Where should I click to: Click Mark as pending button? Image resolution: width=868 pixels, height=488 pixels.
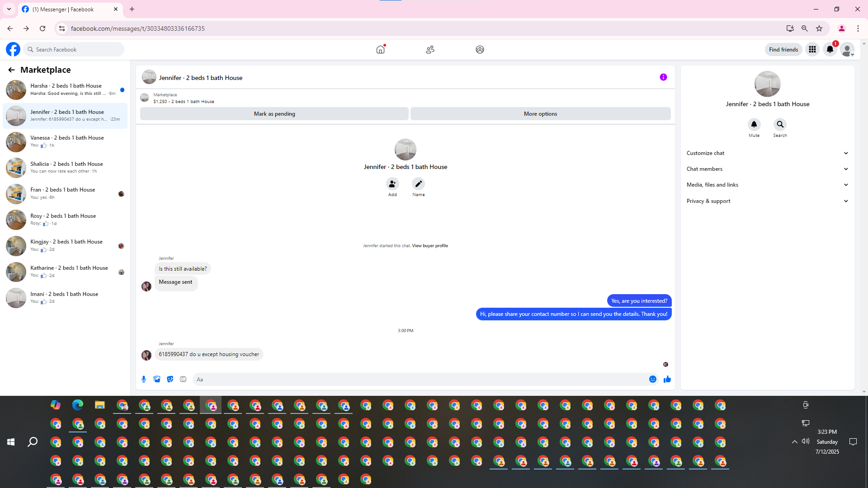point(274,114)
